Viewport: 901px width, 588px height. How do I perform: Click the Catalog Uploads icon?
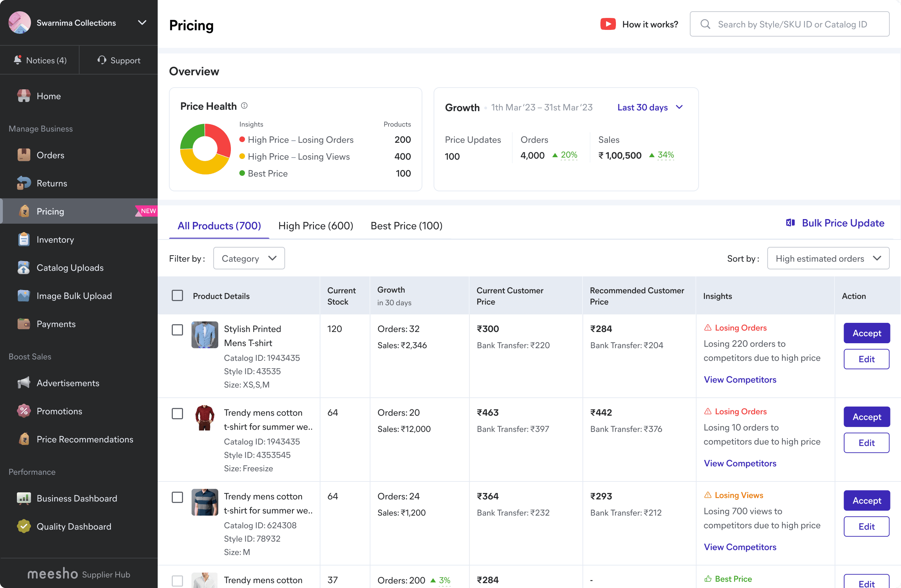click(24, 268)
